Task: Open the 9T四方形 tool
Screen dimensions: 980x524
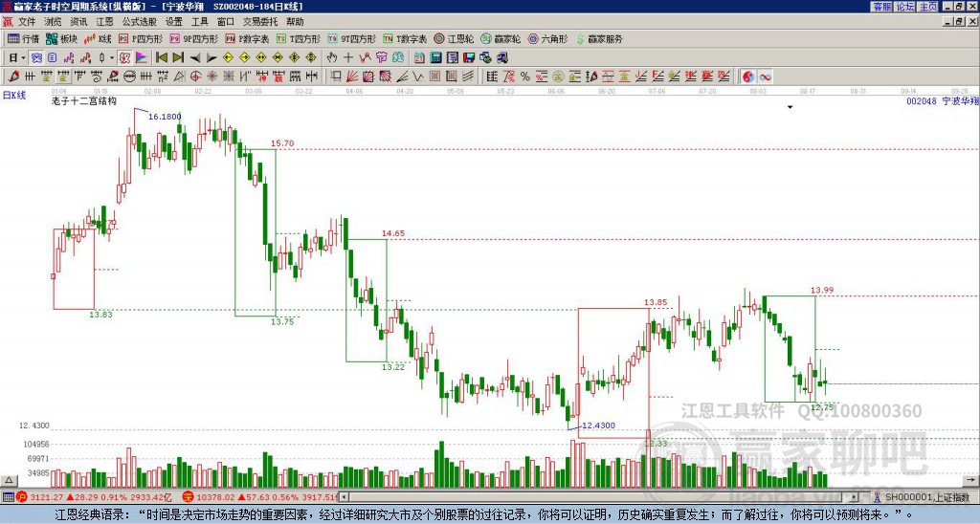Action: (352, 38)
